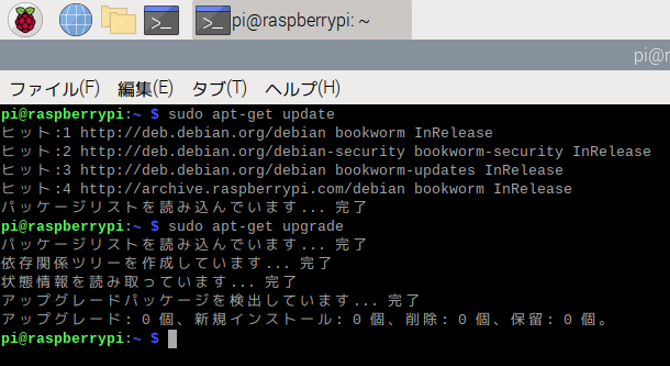Image resolution: width=670 pixels, height=366 pixels.
Task: Click the ヒット:1 deb.debian.org bookworm line
Action: pyautogui.click(x=247, y=133)
